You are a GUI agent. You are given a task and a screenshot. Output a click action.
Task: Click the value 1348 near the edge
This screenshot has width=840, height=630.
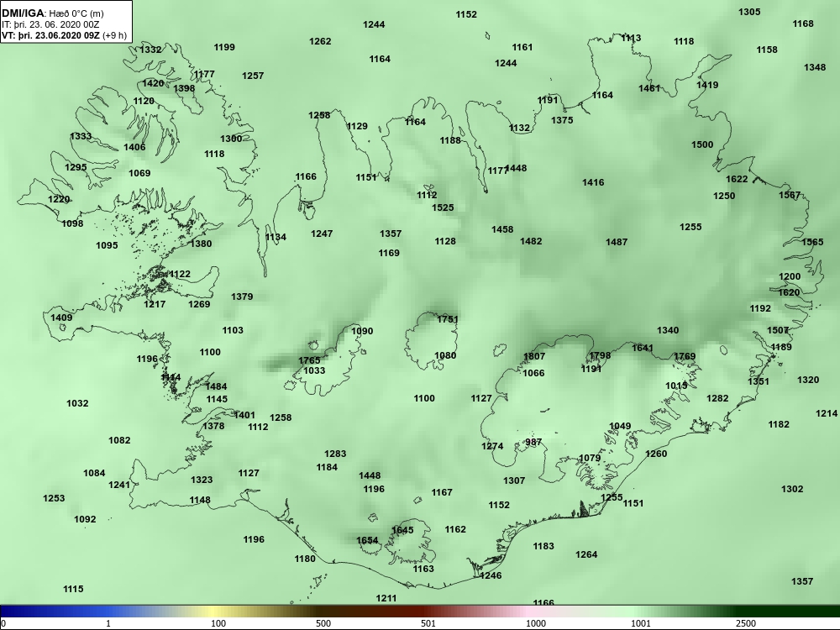[815, 67]
